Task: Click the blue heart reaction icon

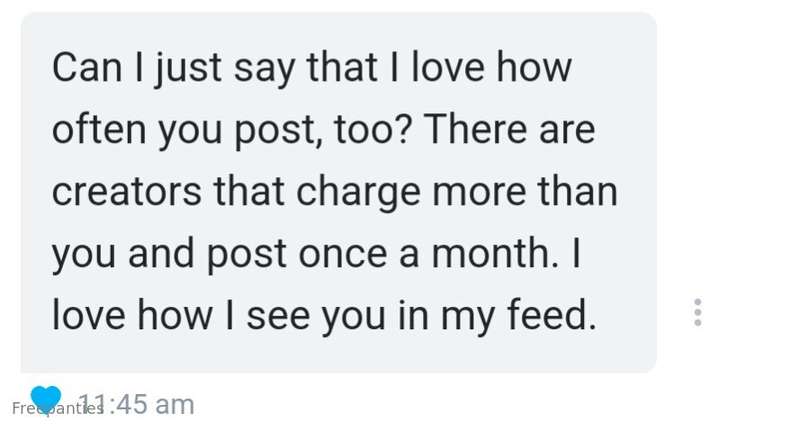Action: coord(45,399)
